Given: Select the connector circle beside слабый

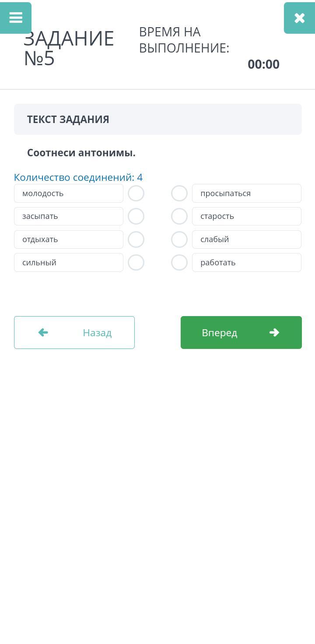Looking at the screenshot, I should (179, 239).
